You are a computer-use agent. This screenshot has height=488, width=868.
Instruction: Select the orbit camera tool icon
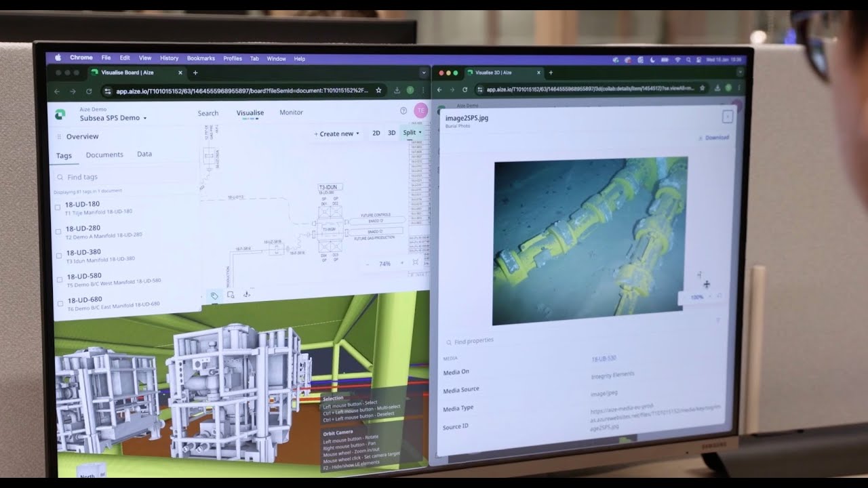point(247,294)
